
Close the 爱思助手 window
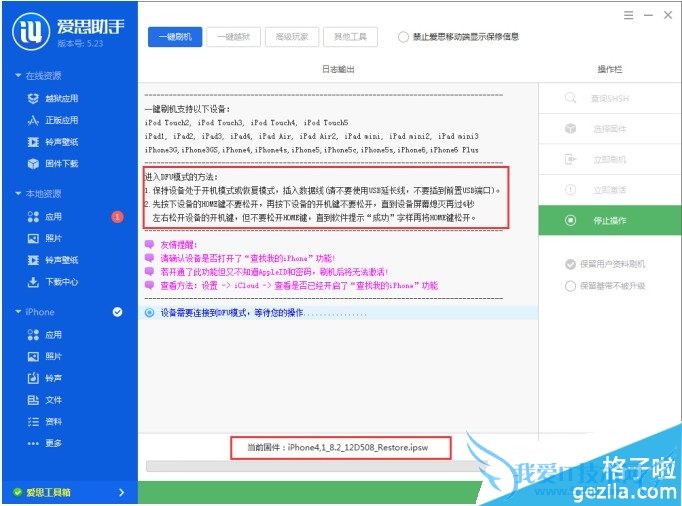pyautogui.click(x=668, y=15)
